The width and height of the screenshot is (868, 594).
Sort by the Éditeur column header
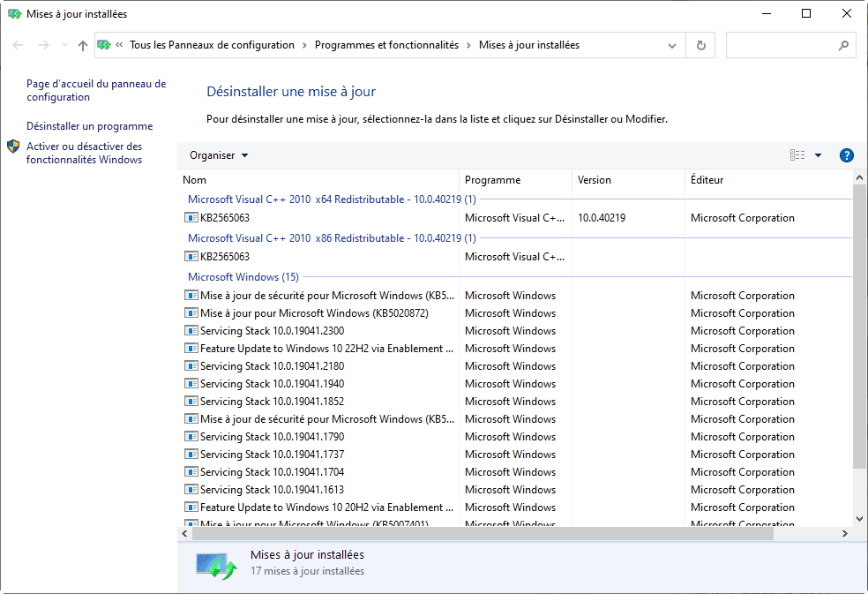coord(707,180)
